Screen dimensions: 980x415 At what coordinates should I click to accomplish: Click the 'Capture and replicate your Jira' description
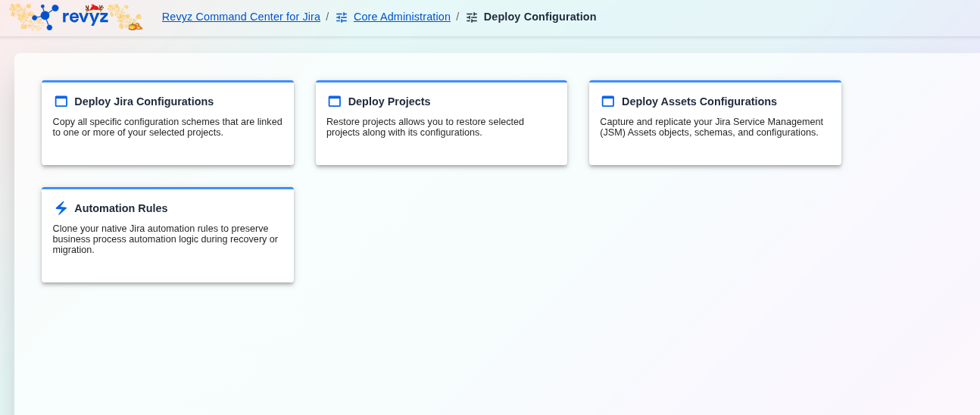click(711, 127)
